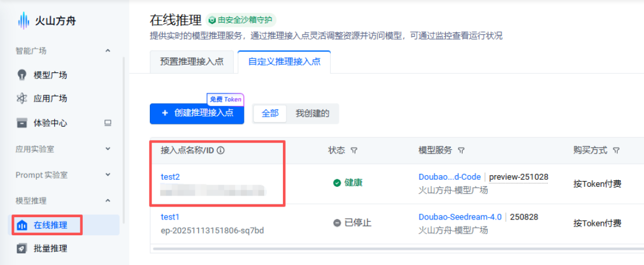Image resolution: width=644 pixels, height=265 pixels.
Task: Open the 购买方式 column filter icon
Action: click(x=616, y=151)
